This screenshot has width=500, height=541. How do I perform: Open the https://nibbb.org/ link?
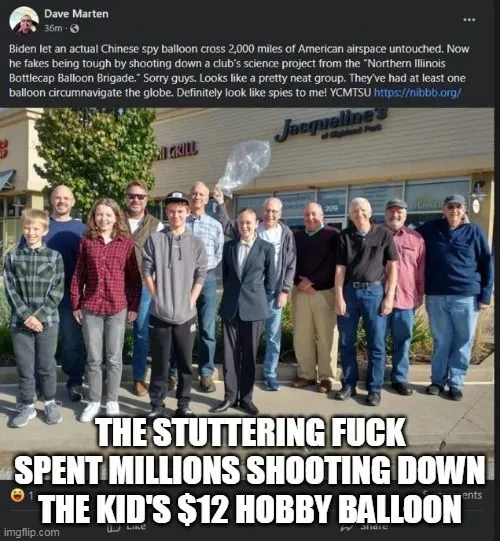417,92
